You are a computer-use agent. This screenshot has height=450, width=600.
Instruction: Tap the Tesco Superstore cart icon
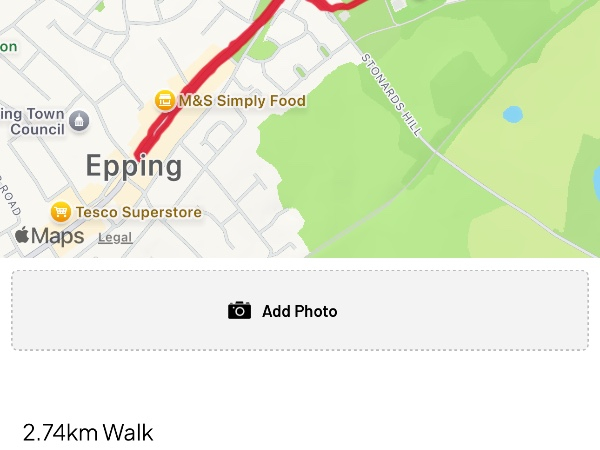(61, 212)
